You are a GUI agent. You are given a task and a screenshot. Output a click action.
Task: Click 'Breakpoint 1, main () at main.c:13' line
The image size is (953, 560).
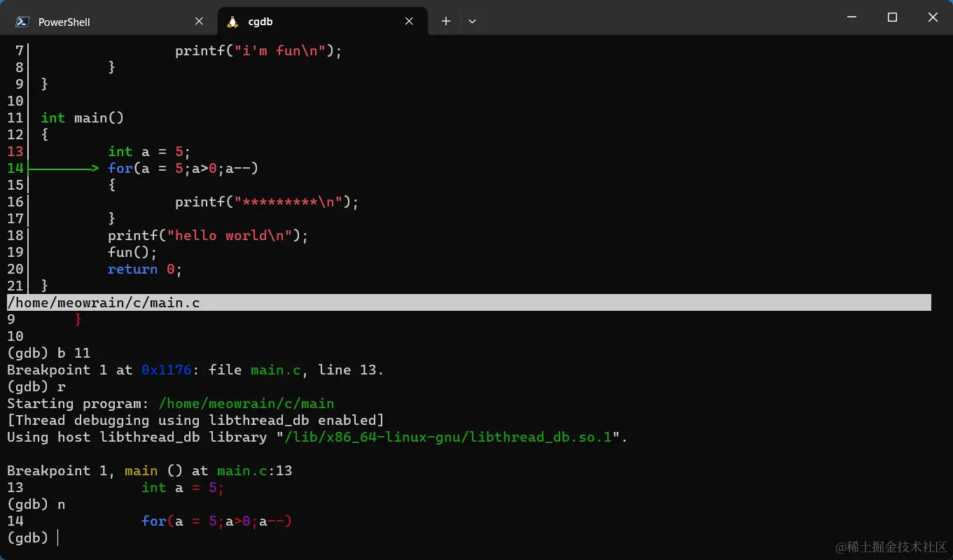(x=150, y=470)
